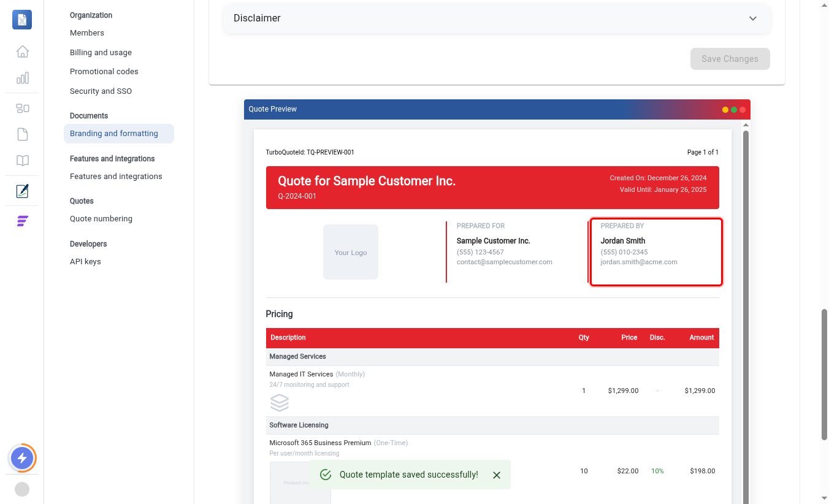
Task: Click the purple stacked-lines icon
Action: [x=22, y=221]
